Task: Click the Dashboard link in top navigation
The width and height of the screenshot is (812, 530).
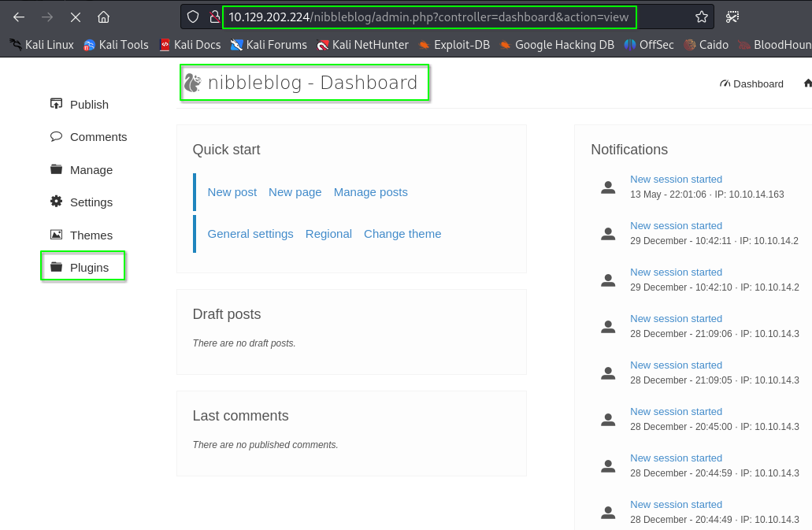Action: click(758, 83)
